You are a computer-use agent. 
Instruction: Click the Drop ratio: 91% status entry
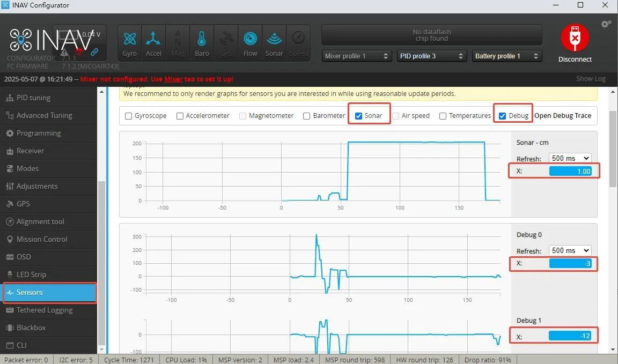pos(488,360)
